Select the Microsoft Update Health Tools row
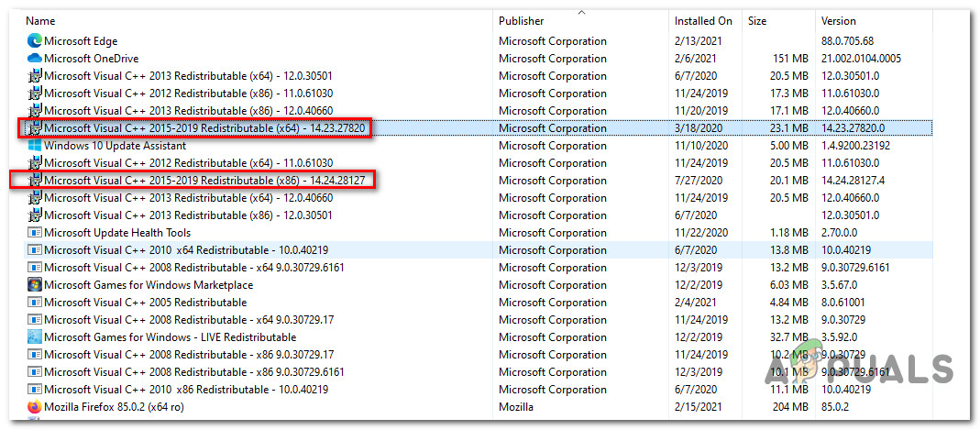Screen dimensions: 980x430 tap(117, 233)
